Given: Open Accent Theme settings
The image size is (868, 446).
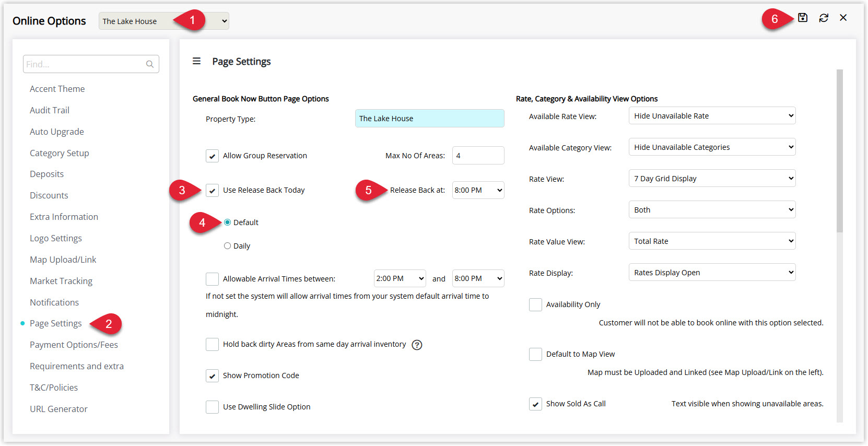Looking at the screenshot, I should point(57,89).
